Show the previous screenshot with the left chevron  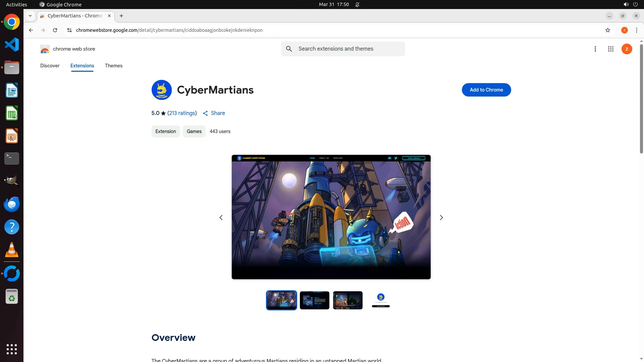click(x=221, y=218)
